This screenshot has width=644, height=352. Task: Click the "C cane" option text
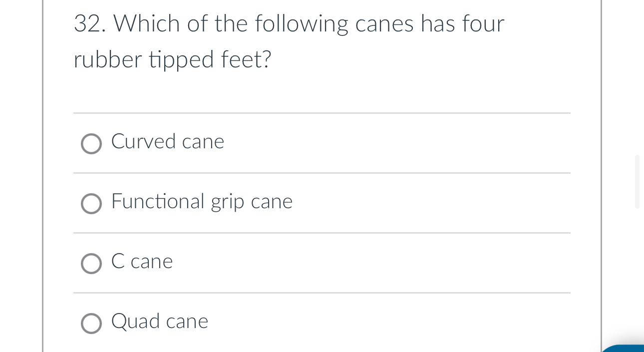click(x=142, y=261)
